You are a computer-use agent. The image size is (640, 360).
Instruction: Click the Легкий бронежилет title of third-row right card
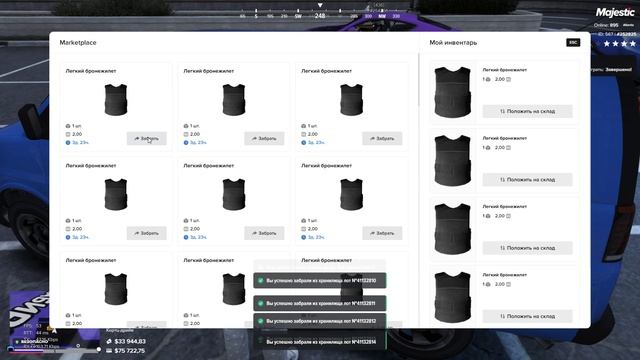coord(327,260)
